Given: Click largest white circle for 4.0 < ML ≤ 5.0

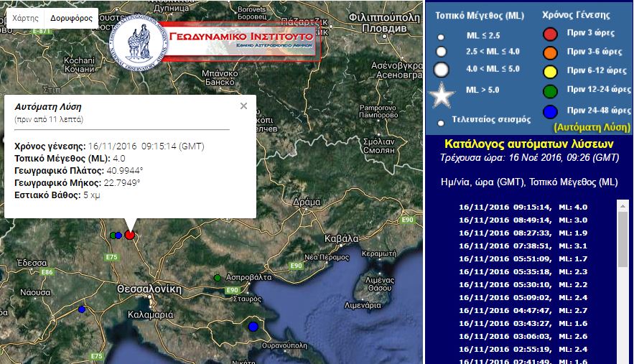Looking at the screenshot, I should 442,70.
